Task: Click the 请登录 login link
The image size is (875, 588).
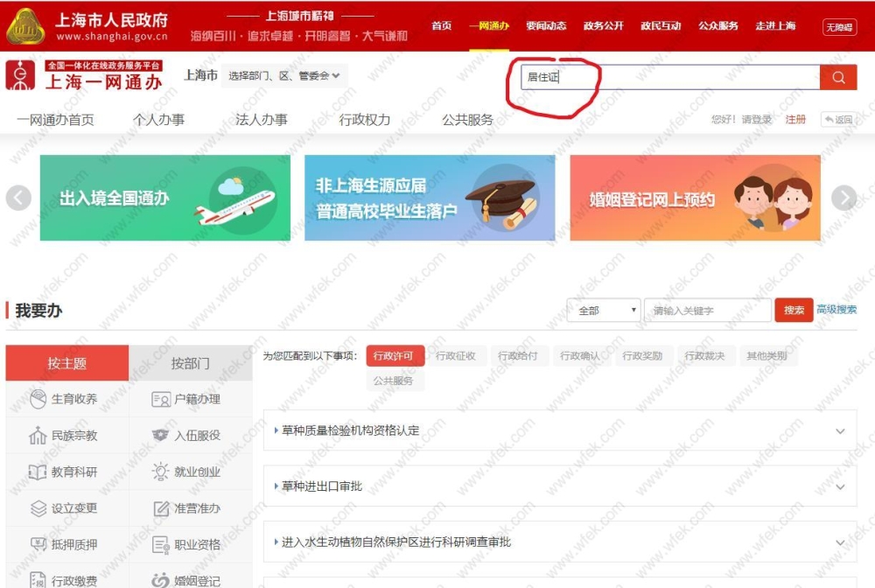Action: [756, 119]
